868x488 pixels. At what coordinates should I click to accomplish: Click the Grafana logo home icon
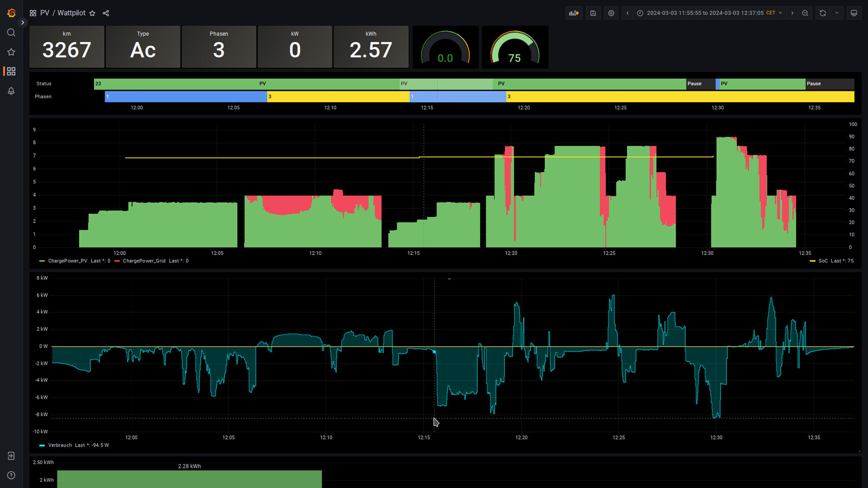tap(11, 13)
